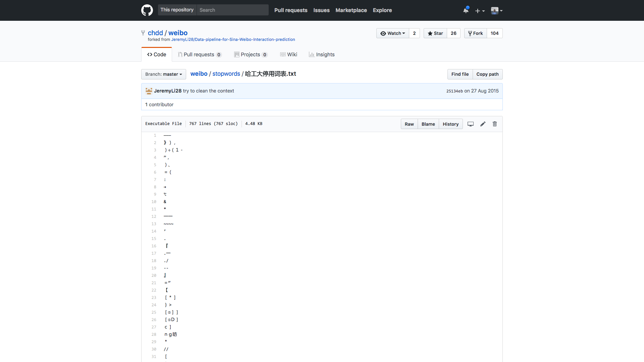Screen dimensions: 644x362
Task: Star the repository
Action: coord(435,33)
